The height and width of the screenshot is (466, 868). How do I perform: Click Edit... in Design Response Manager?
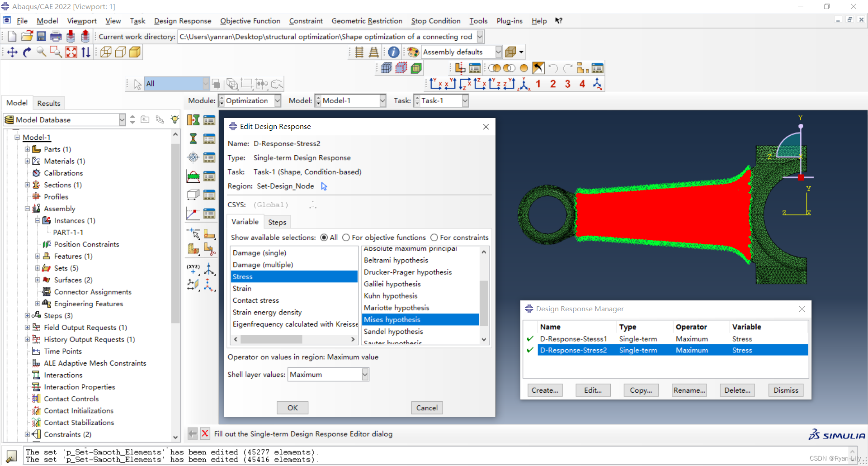[x=593, y=390]
